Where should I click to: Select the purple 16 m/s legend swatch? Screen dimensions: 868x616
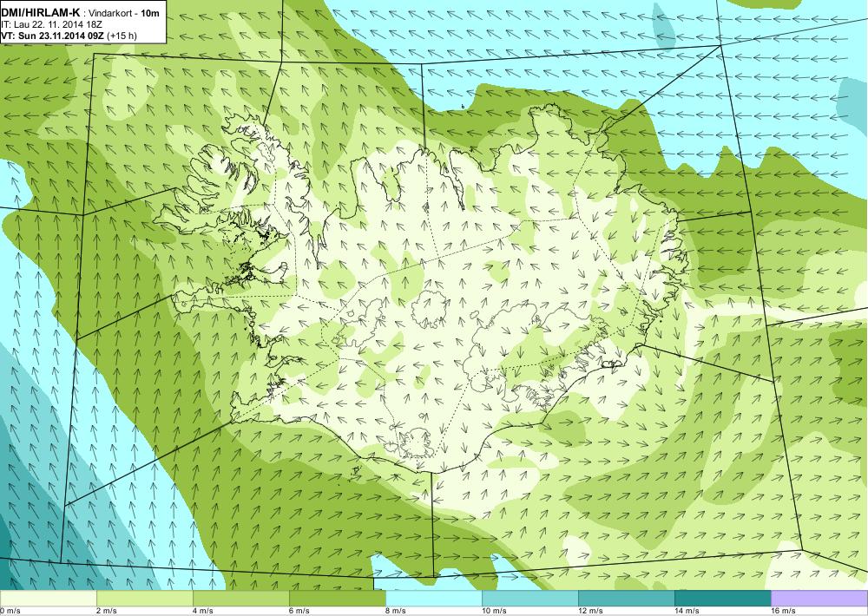(819, 599)
